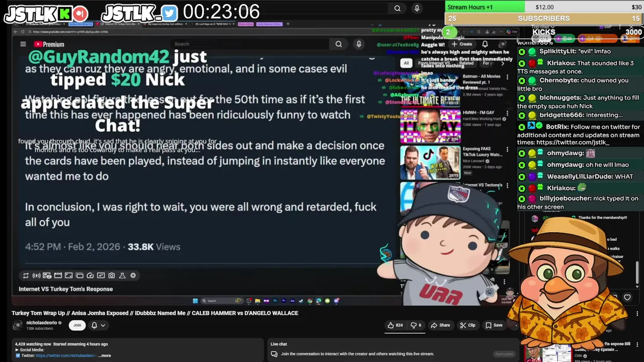
Task: Show next filter chips with right chevron
Action: (x=502, y=63)
